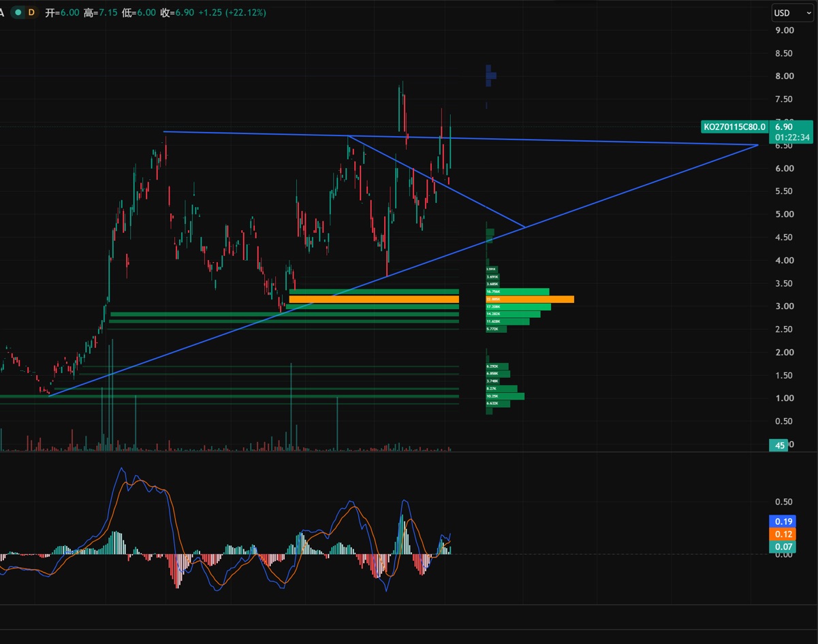Click the 16.75K volume profile bar
This screenshot has width=818, height=644.
point(518,291)
